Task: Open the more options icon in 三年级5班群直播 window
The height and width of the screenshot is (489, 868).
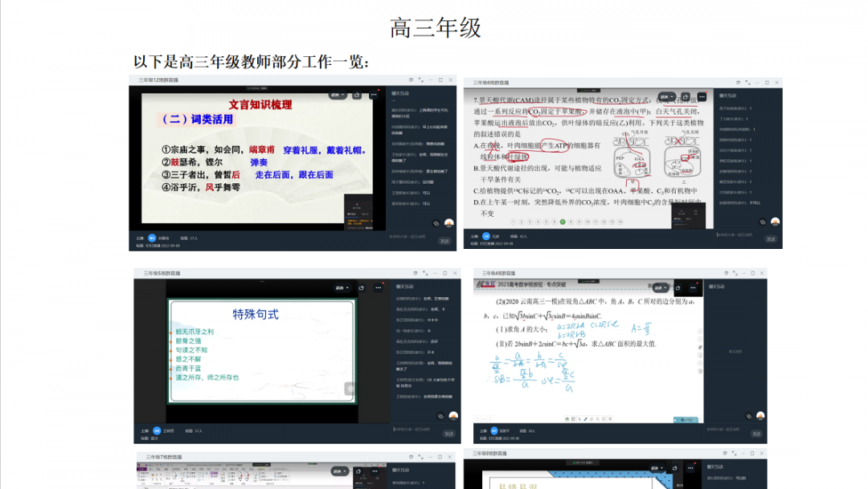Action: tap(378, 287)
